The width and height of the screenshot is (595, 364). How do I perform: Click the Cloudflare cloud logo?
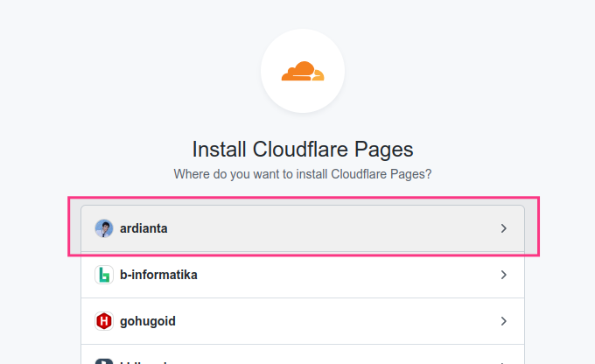302,71
